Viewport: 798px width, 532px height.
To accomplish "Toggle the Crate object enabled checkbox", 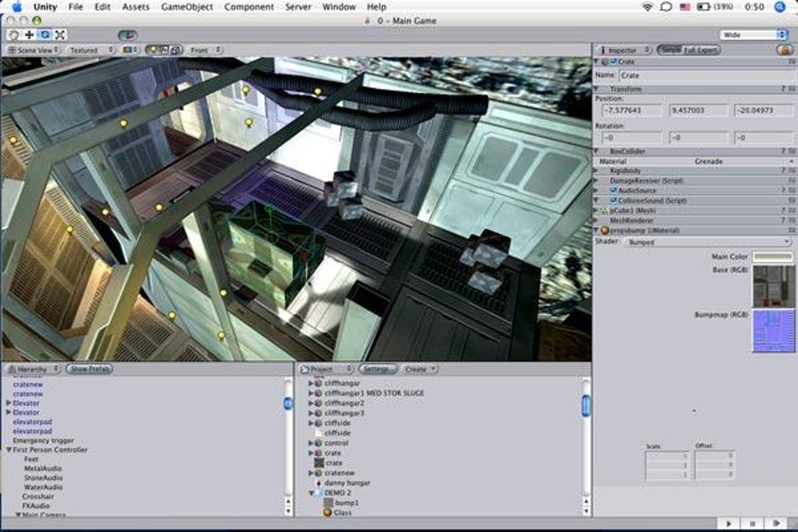I will click(x=614, y=62).
